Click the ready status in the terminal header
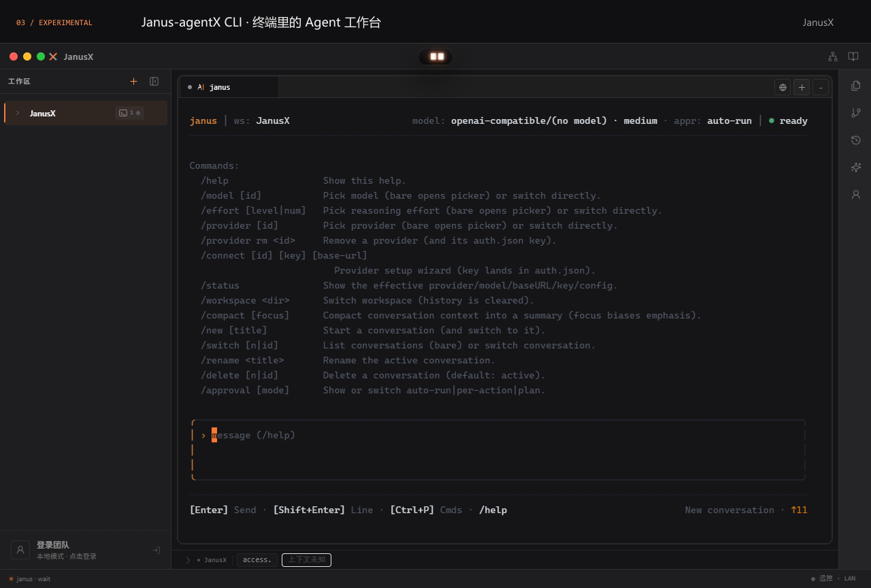This screenshot has height=588, width=871. point(788,120)
